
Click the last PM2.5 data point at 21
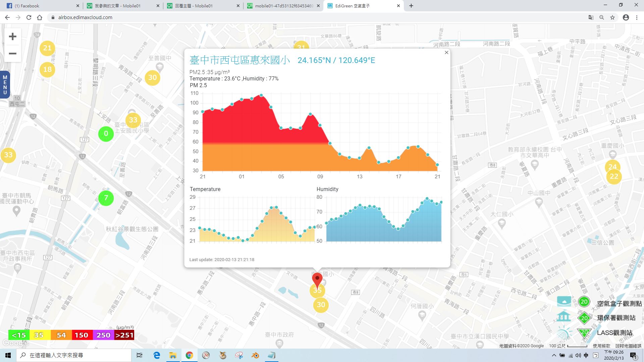click(437, 165)
